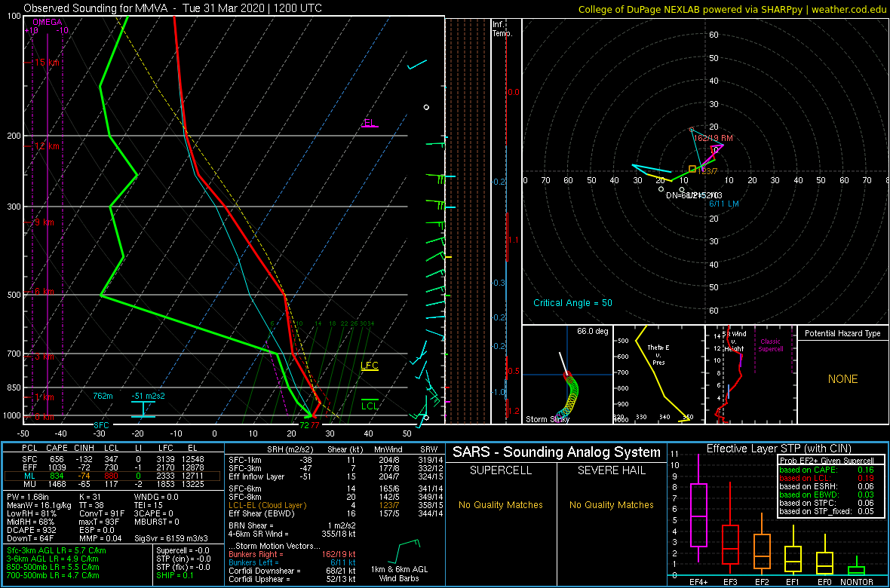Viewport: 890px width, 588px height.
Task: Select the Inf. Temp. column label
Action: point(502,29)
